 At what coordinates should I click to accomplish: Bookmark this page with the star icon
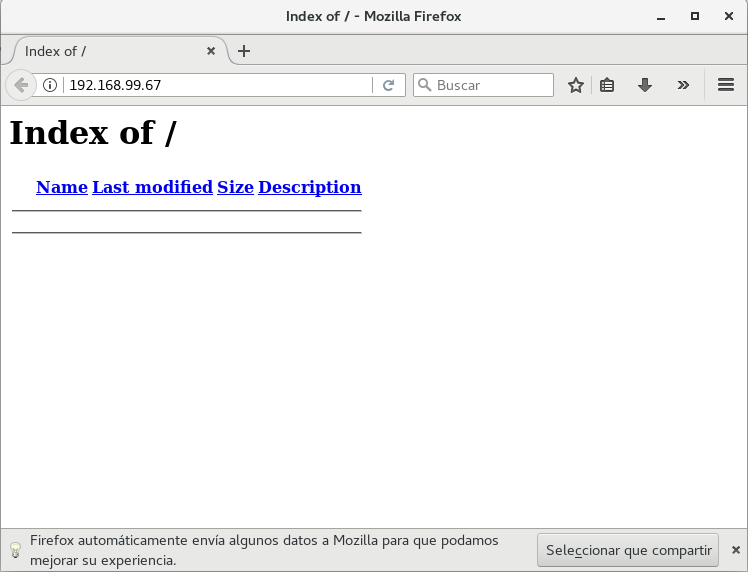(x=576, y=86)
